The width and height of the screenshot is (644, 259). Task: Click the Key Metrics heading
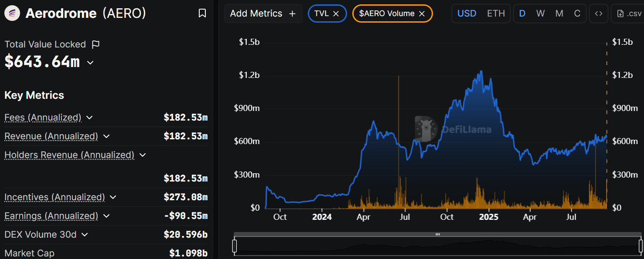pos(34,95)
